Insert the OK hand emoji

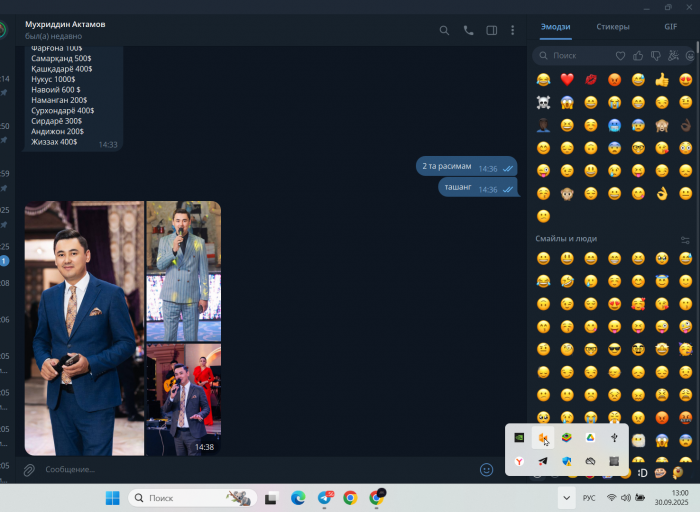[662, 193]
